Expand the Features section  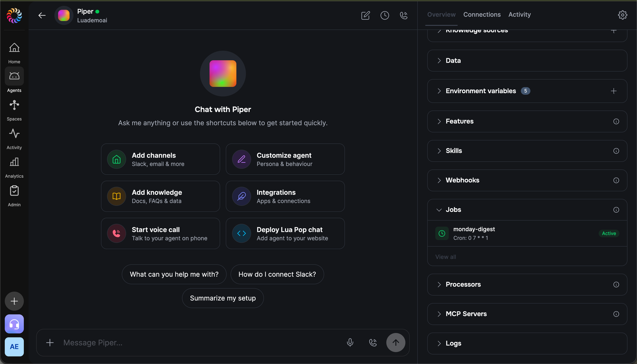click(527, 121)
